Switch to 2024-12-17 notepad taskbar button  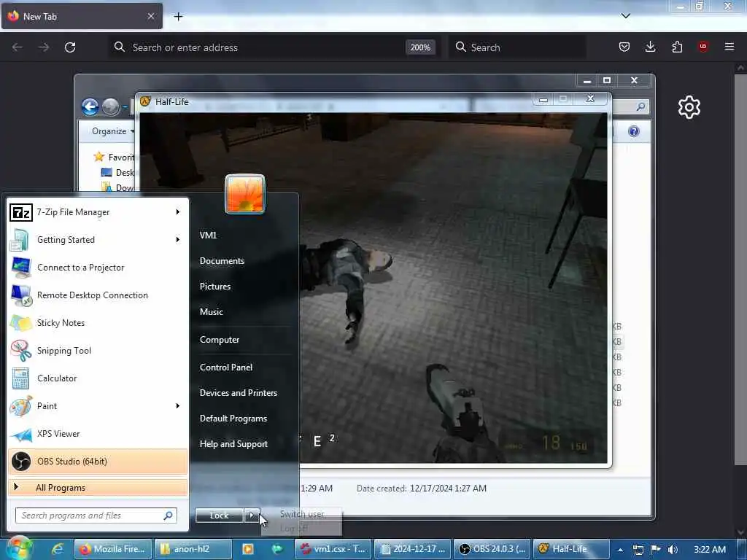[413, 549]
